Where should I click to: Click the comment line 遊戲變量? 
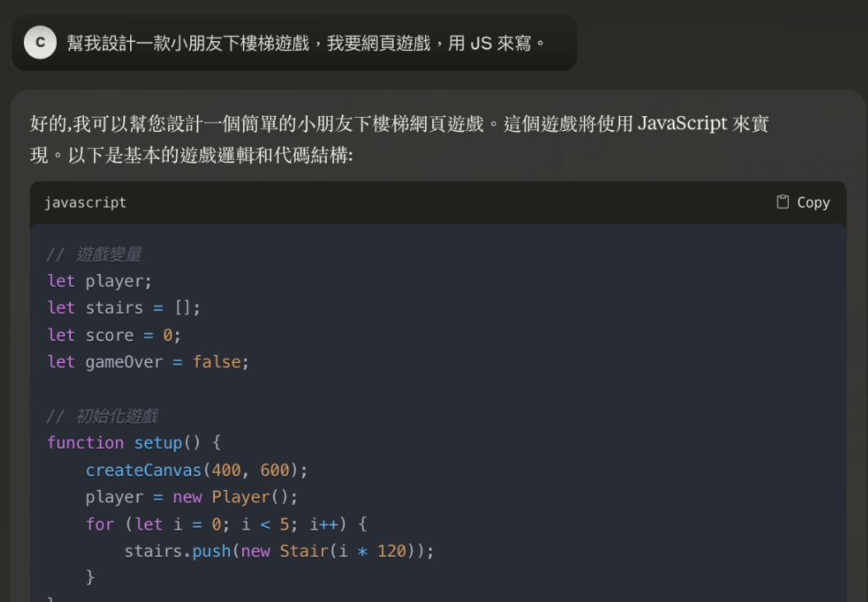click(94, 254)
